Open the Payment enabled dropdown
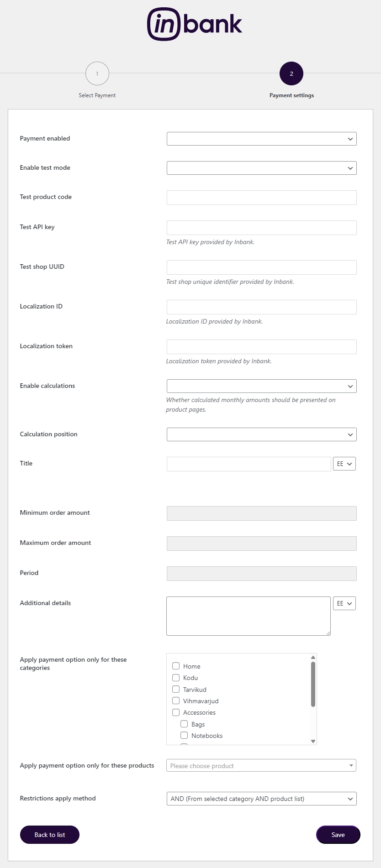 pyautogui.click(x=261, y=139)
